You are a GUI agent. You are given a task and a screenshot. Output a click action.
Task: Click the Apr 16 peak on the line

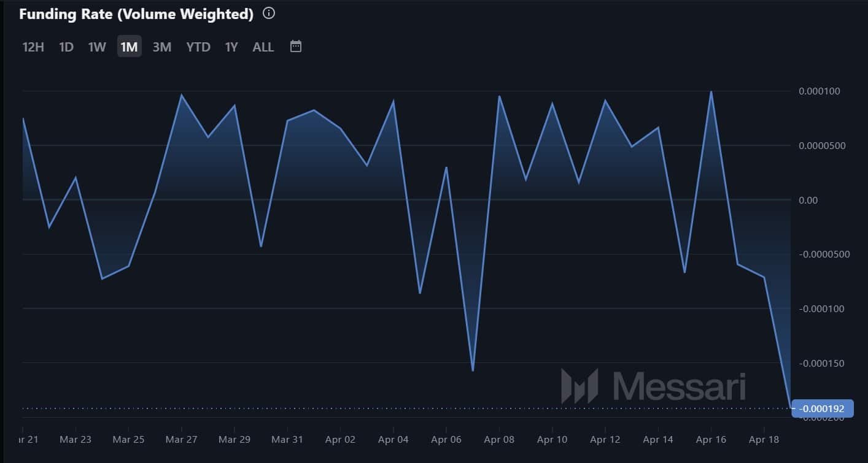[x=711, y=92]
